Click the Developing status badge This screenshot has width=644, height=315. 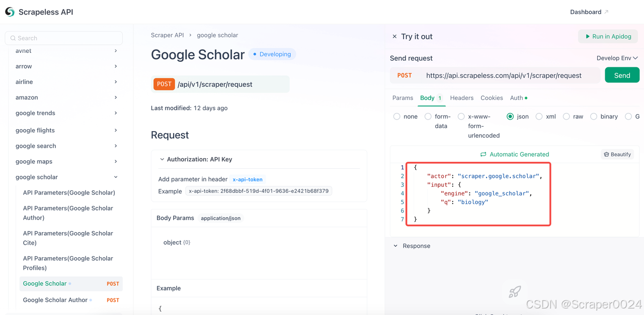(x=272, y=54)
